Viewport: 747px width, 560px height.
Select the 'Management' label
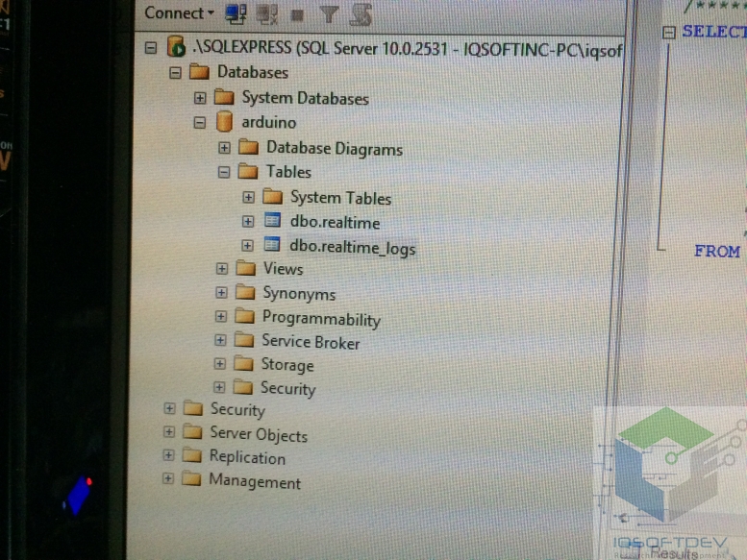point(256,481)
